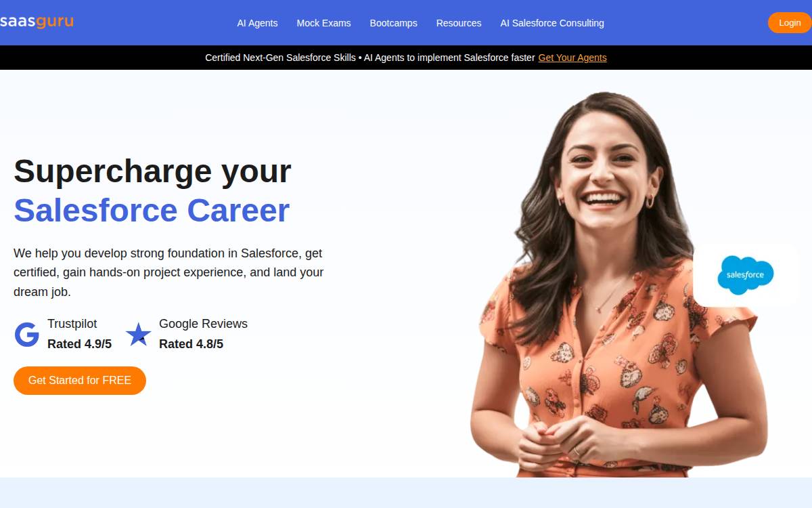Click the Rated 4.8/5 rating text
Viewport: 812px width, 508px height.
click(191, 344)
